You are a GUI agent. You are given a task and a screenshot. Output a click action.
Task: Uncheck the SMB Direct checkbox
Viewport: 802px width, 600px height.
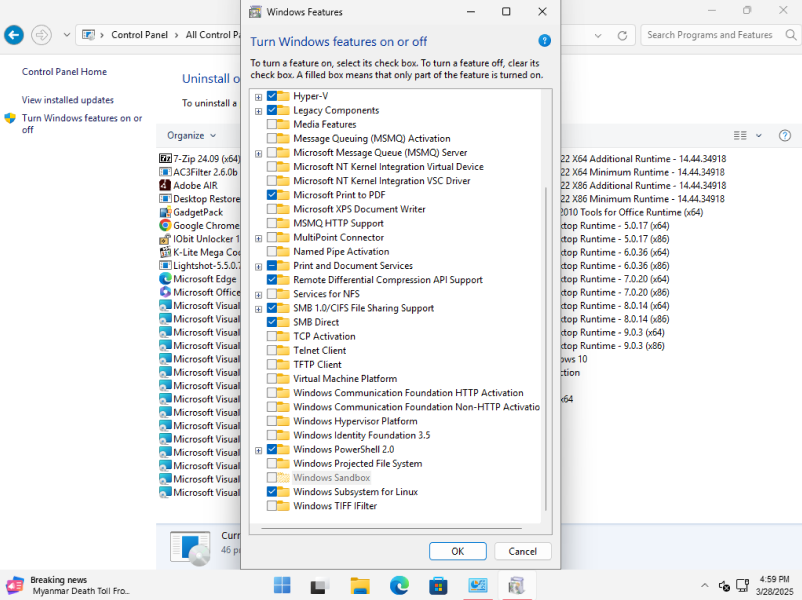point(272,322)
